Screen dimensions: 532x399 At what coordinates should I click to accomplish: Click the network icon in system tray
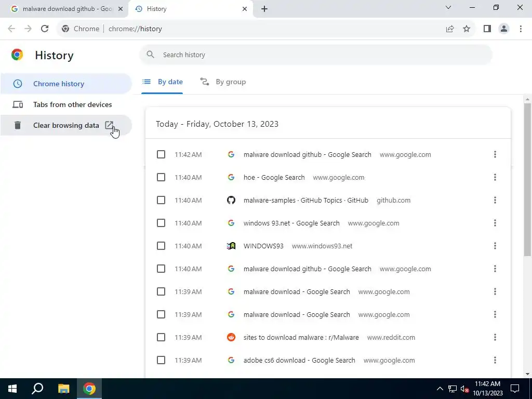(x=453, y=389)
